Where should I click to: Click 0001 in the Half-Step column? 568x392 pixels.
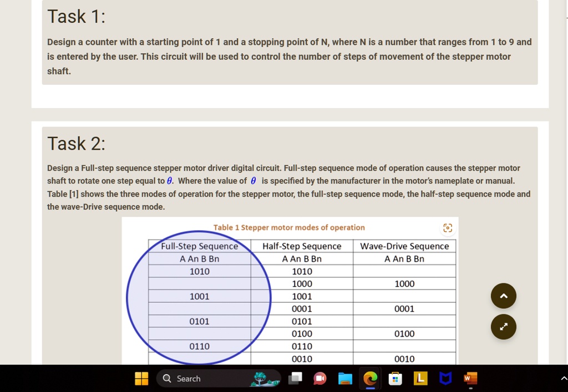[x=302, y=309]
